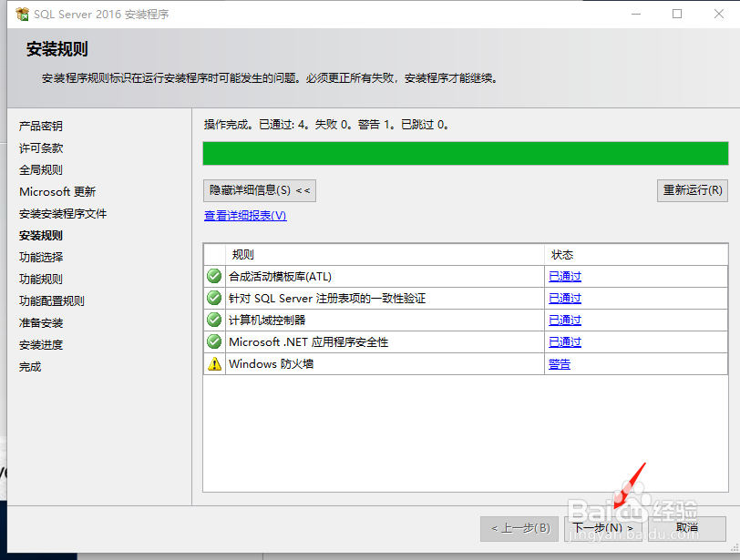Click green check icon for Microsoft .NET 应用程序安全性
The width and height of the screenshot is (740, 560).
(214, 341)
